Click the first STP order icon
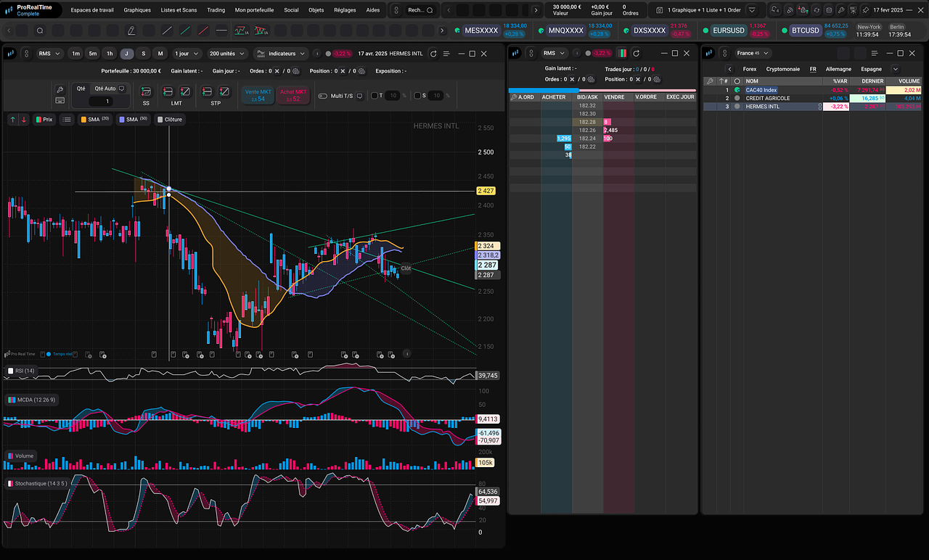 pos(207,92)
